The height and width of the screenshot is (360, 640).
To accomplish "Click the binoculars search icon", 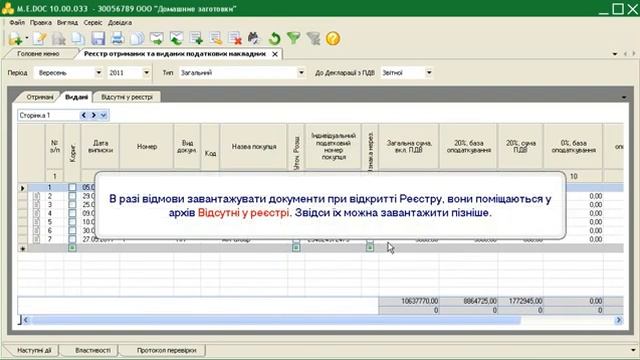I will [x=254, y=39].
